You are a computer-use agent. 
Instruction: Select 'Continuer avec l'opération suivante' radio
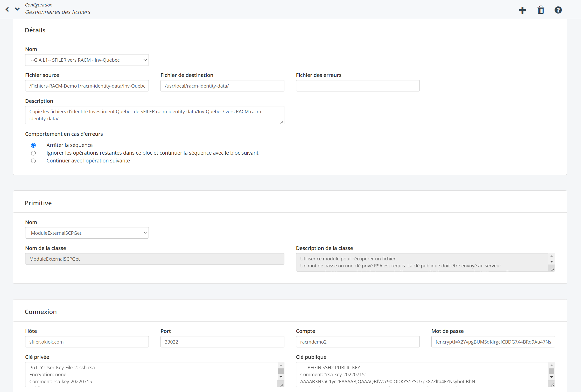coord(33,161)
